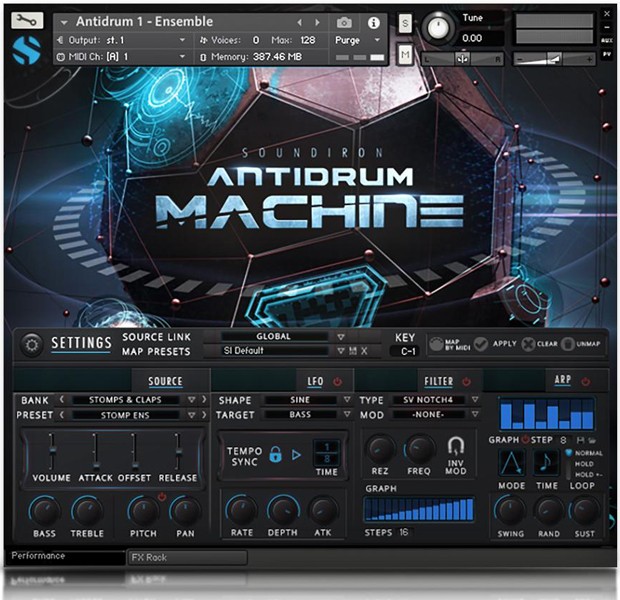This screenshot has height=600, width=620.
Task: Select the FX Rack tab
Action: point(187,557)
